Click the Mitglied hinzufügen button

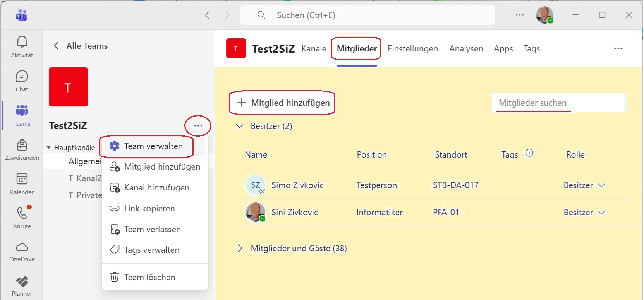283,103
